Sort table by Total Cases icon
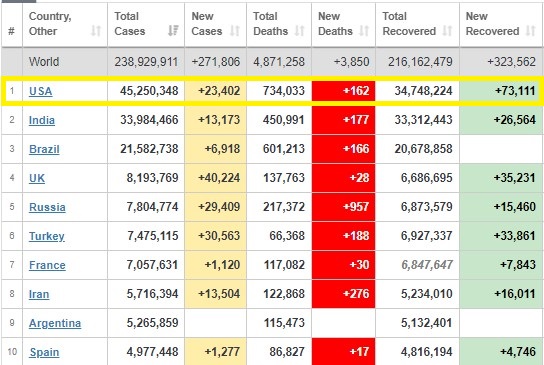The width and height of the screenshot is (544, 365). [x=173, y=31]
